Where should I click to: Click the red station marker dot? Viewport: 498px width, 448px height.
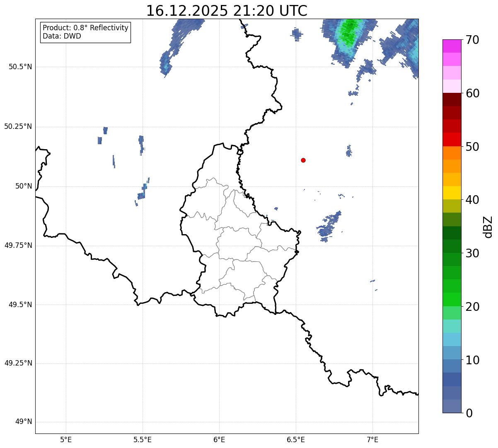coord(303,160)
